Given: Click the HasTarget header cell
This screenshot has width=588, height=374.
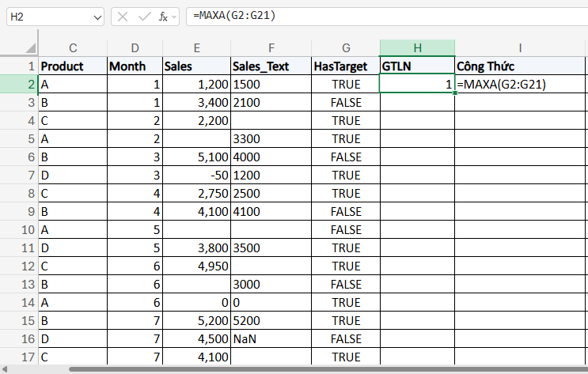Looking at the screenshot, I should click(346, 66).
